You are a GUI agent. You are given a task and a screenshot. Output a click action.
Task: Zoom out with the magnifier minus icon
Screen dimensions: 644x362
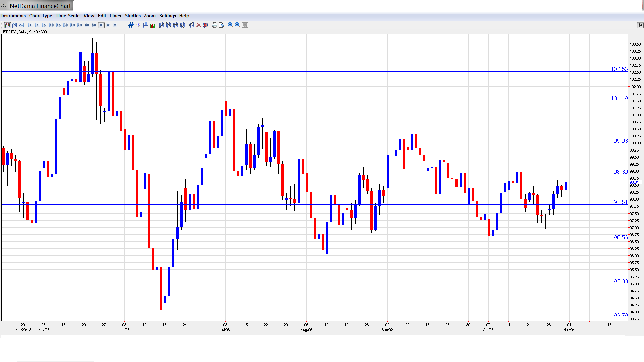pyautogui.click(x=238, y=25)
